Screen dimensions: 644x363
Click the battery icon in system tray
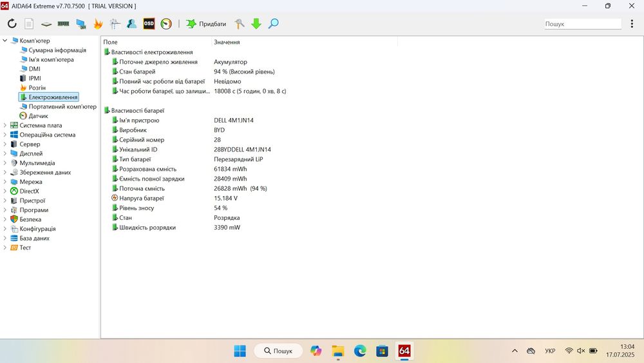pos(593,351)
